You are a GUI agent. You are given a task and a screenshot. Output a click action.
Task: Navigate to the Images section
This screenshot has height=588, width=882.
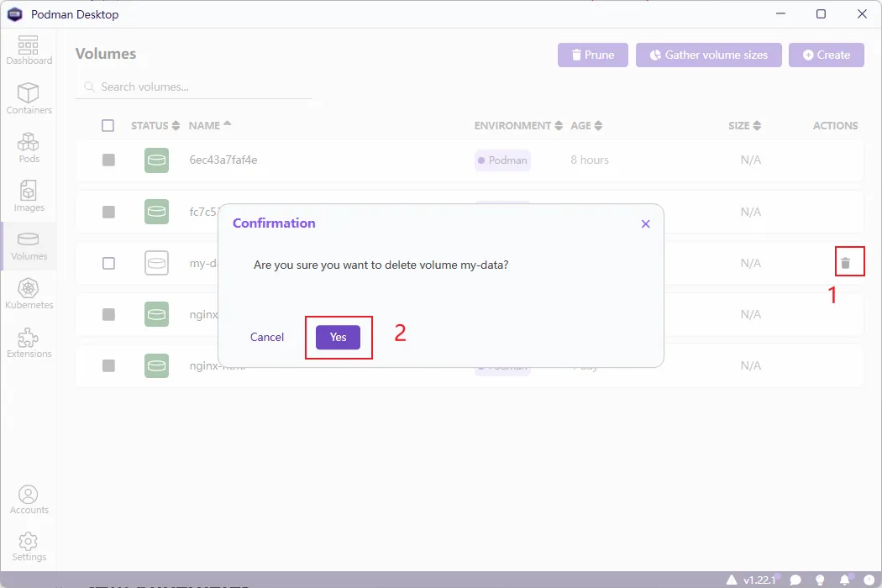tap(29, 197)
